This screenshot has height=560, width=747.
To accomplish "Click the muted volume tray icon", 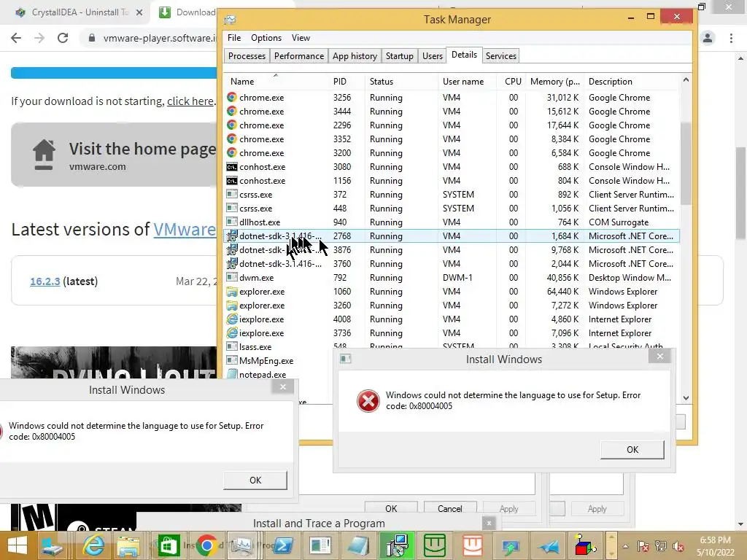I will [679, 546].
